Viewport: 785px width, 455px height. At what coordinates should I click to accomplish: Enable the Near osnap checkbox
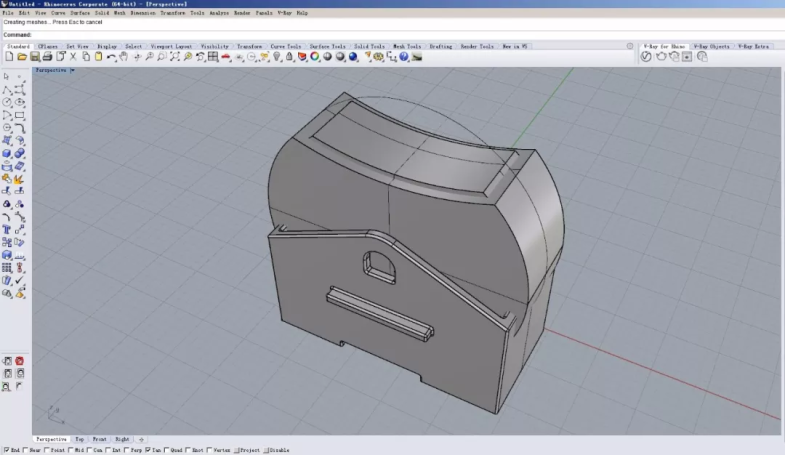27,451
